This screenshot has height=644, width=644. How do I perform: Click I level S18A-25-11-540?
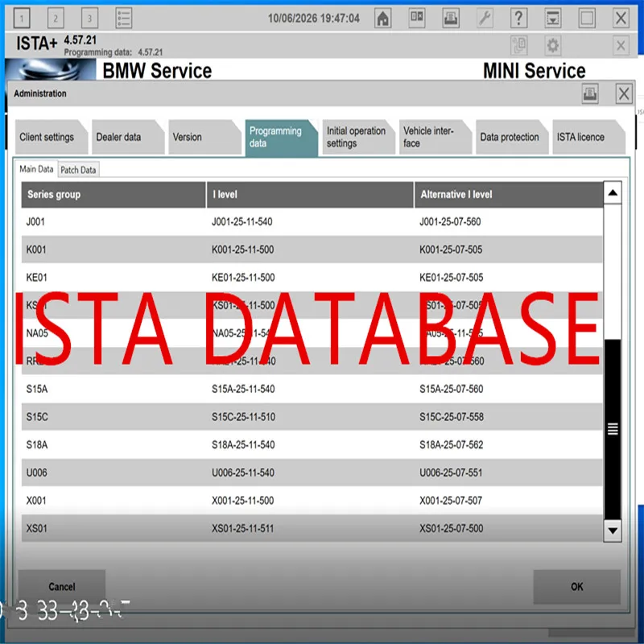pos(243,445)
